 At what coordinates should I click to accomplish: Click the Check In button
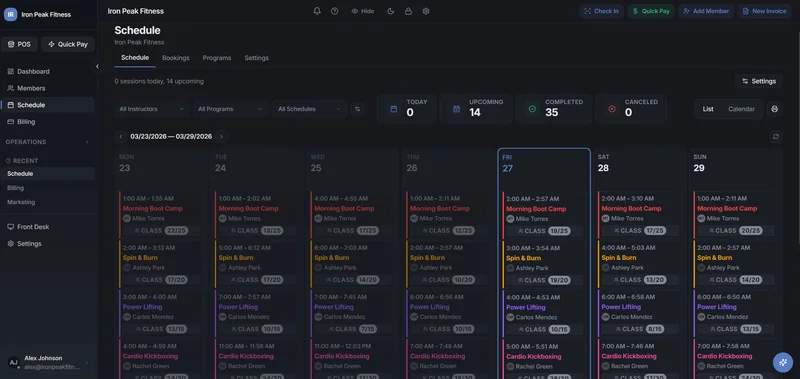(602, 11)
